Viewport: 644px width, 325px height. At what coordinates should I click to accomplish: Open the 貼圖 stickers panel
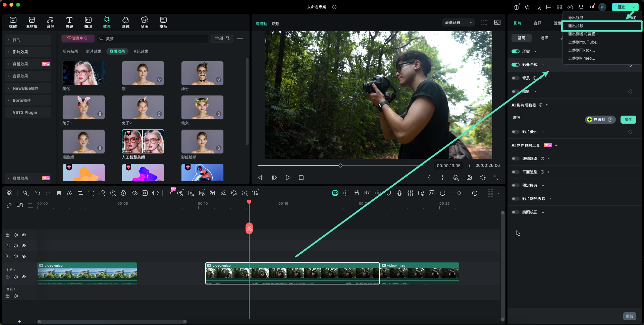[x=144, y=22]
